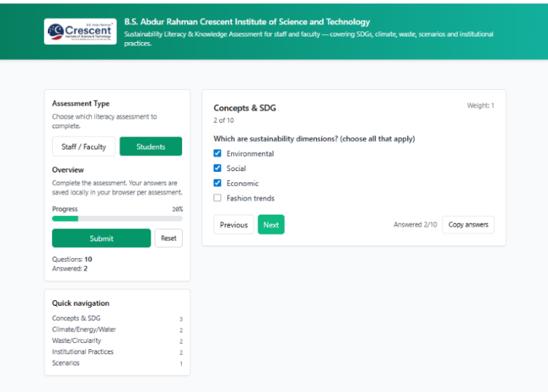Click the Crescent institute logo
Viewport: 548px width, 392px height.
coord(80,31)
